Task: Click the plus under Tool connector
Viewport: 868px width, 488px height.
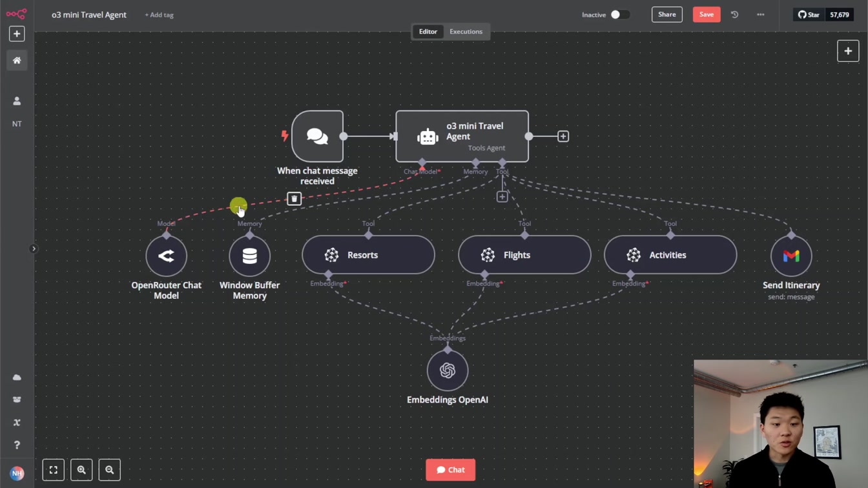Action: pyautogui.click(x=502, y=197)
